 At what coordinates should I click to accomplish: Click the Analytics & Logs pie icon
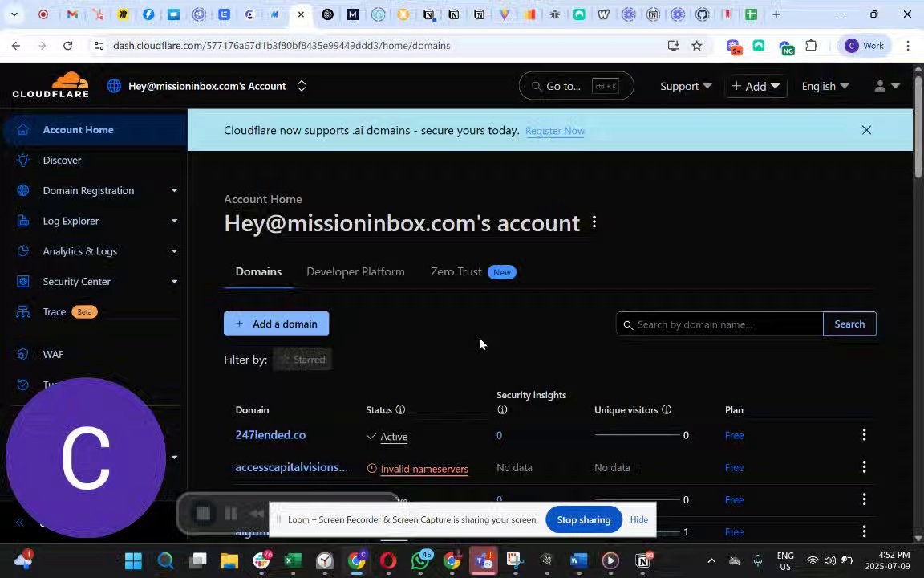[x=23, y=251]
